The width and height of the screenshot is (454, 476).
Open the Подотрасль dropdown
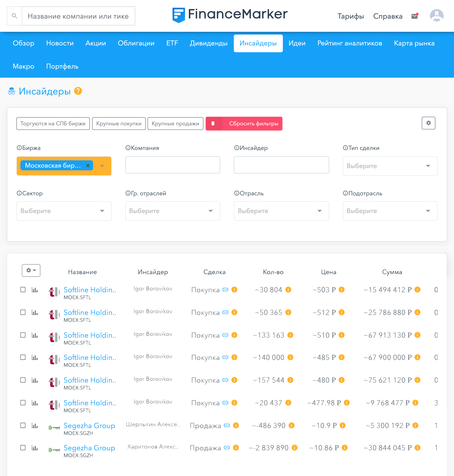(x=390, y=211)
